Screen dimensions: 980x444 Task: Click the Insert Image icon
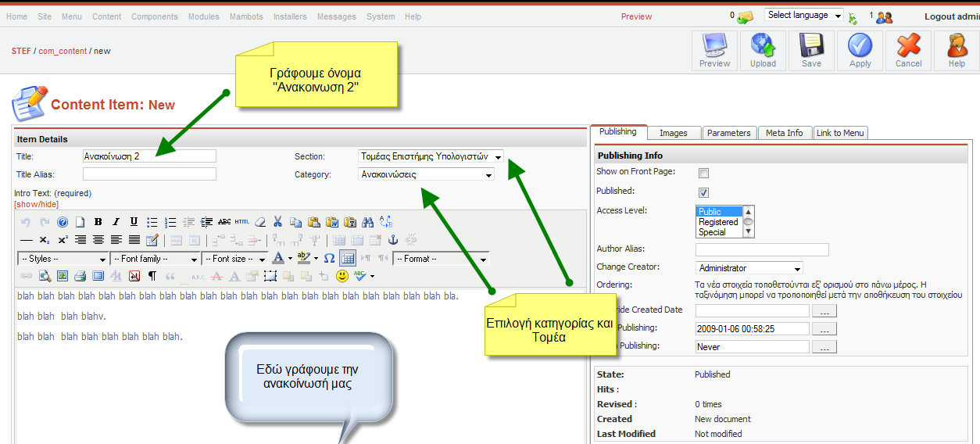[63, 276]
